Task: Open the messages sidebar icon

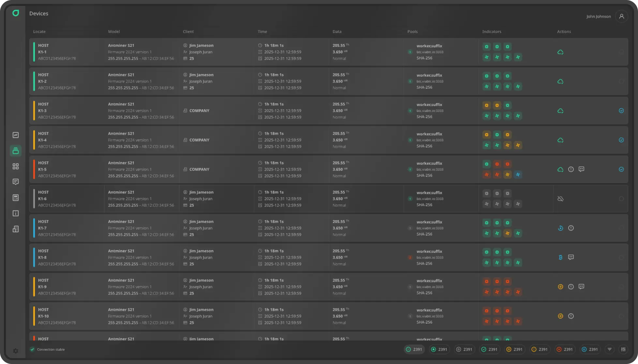Action: point(16,182)
